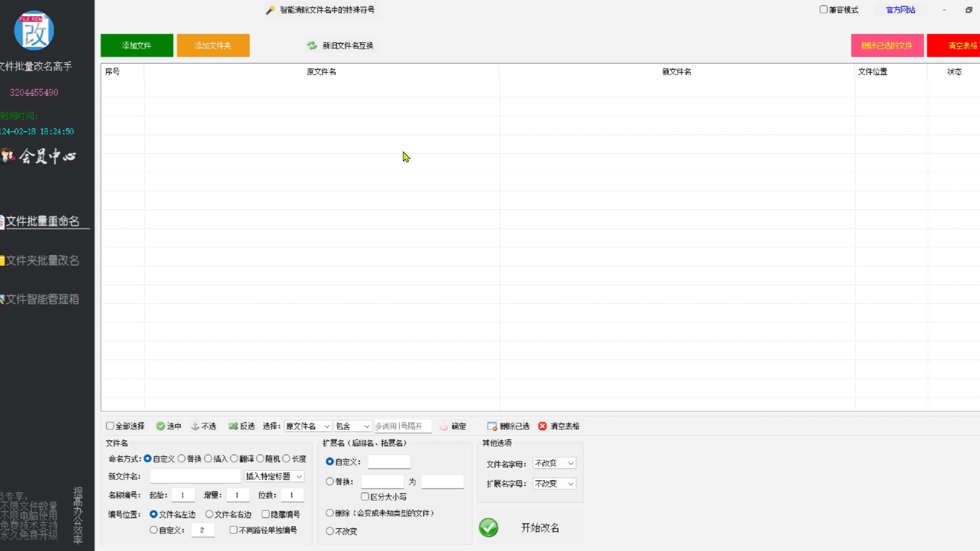Viewport: 980px width, 551px height.
Task: Select the 翻译 naming method radio button
Action: [x=234, y=459]
